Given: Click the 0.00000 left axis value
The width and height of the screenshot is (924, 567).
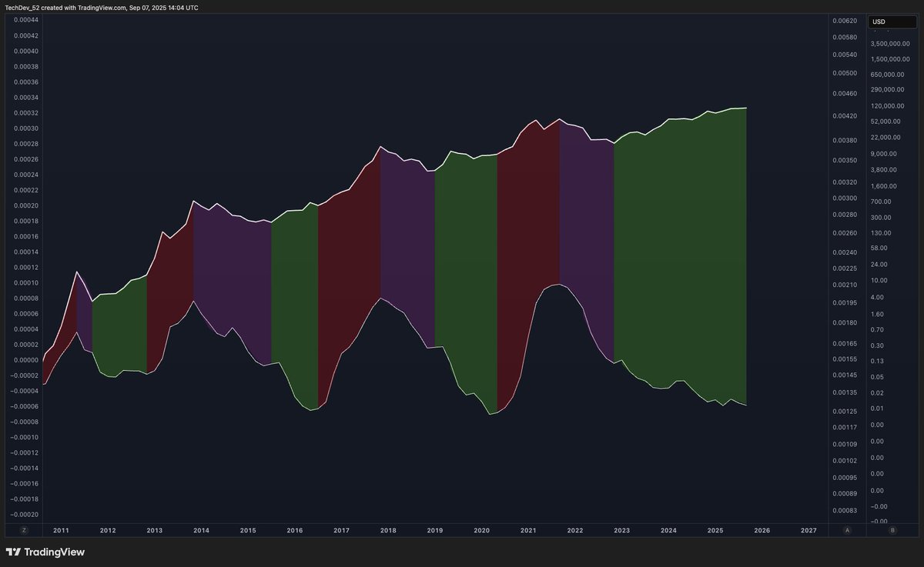Looking at the screenshot, I should pyautogui.click(x=27, y=360).
